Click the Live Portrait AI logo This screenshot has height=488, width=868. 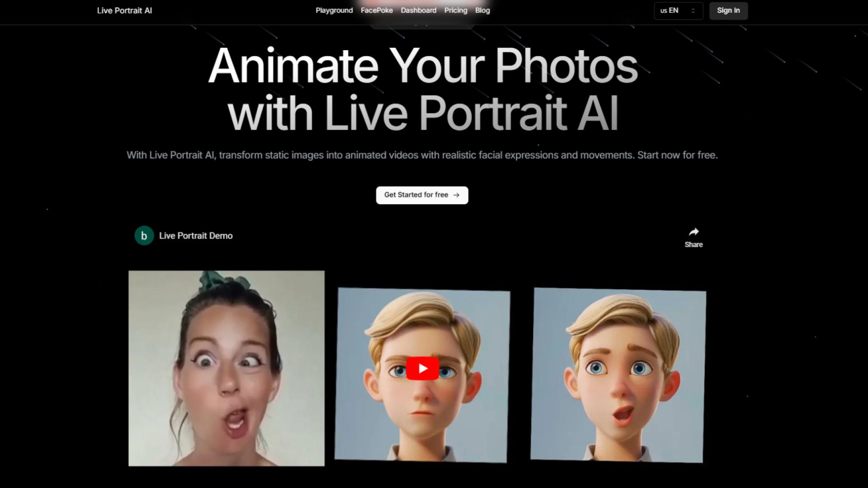click(x=124, y=10)
